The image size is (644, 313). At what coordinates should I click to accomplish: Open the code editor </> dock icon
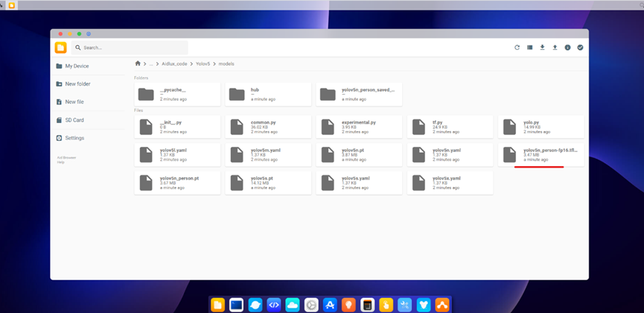point(273,305)
